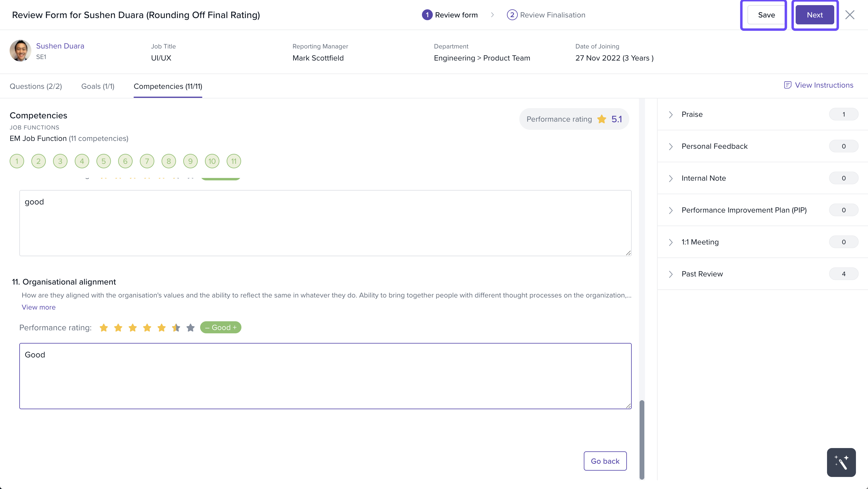
Task: Click the "11. Organisational alignment" heading
Action: coord(64,282)
